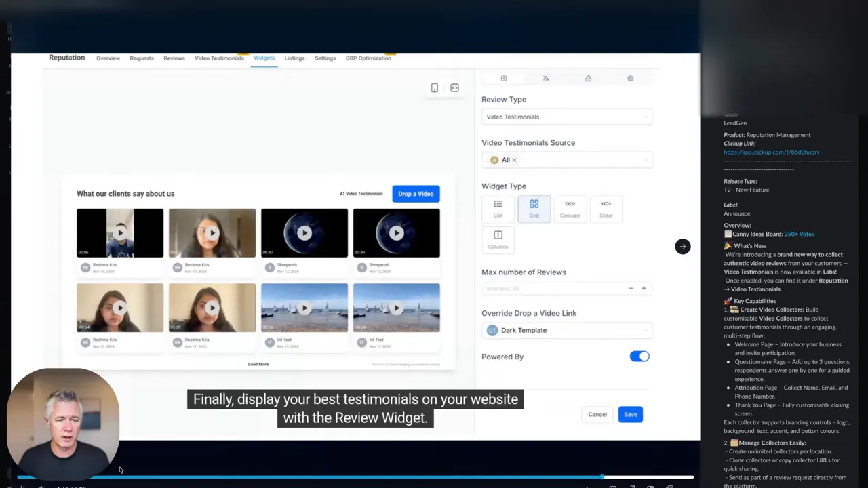868x488 pixels.
Task: Open the Video Testimonials Source selector
Action: click(x=567, y=159)
